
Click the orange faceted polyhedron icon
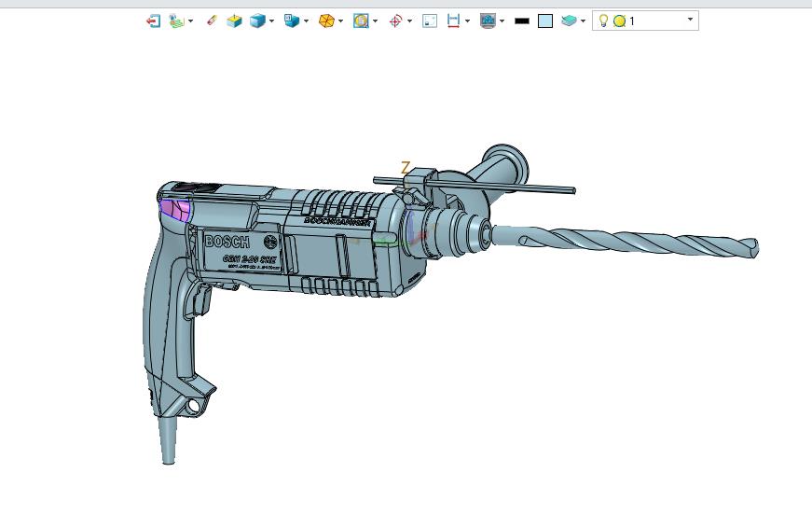(326, 21)
